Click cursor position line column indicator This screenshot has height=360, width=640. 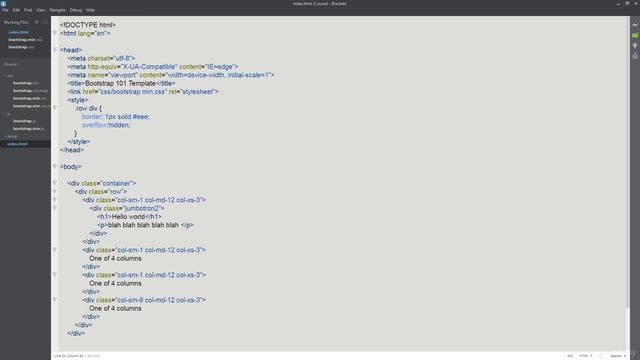point(69,356)
